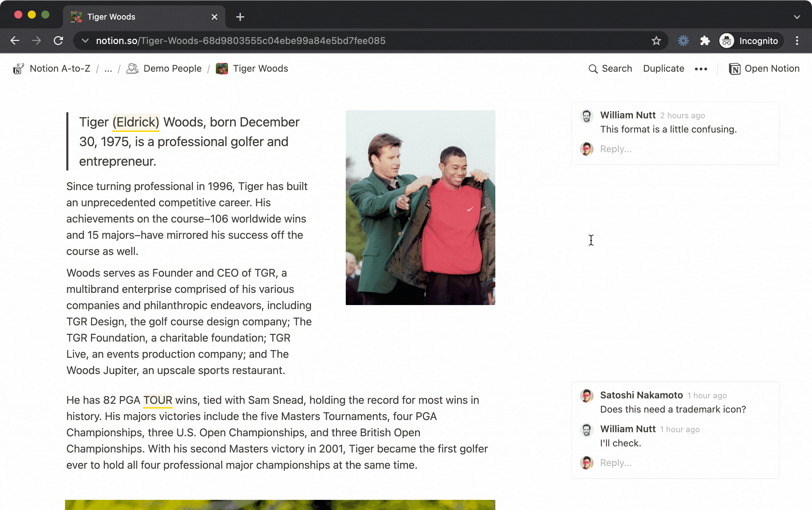Open a new browser tab with the plus
The image size is (812, 510).
tap(240, 17)
